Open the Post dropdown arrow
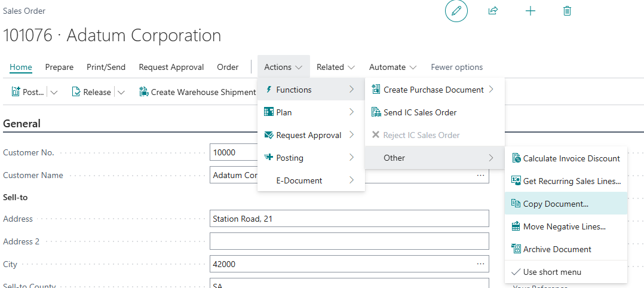This screenshot has width=644, height=288. [x=54, y=93]
